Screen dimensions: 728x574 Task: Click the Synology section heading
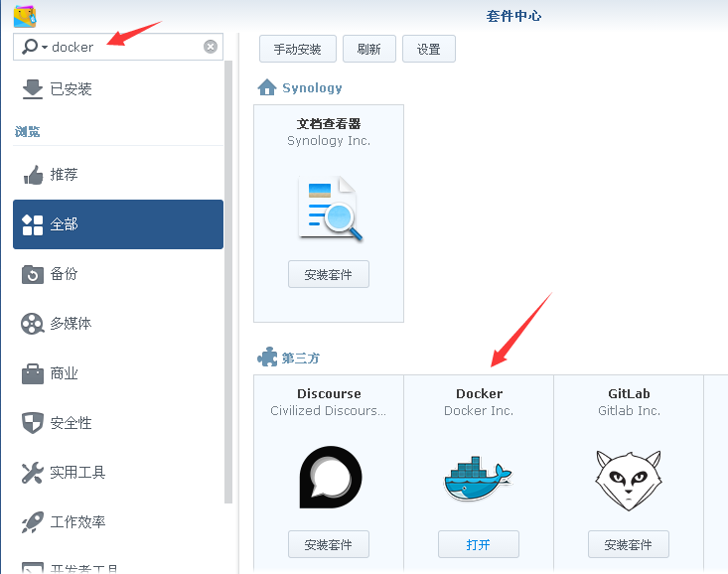pyautogui.click(x=312, y=87)
